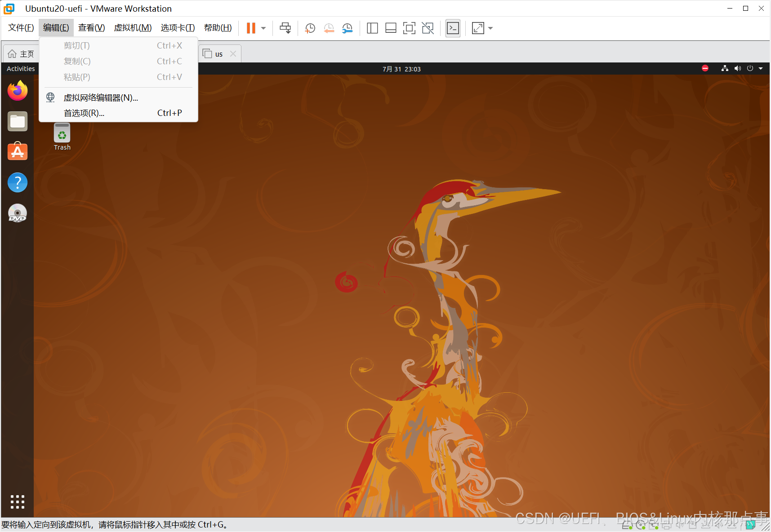
Task: Open Firefox from the Ubuntu dock
Action: [x=17, y=90]
